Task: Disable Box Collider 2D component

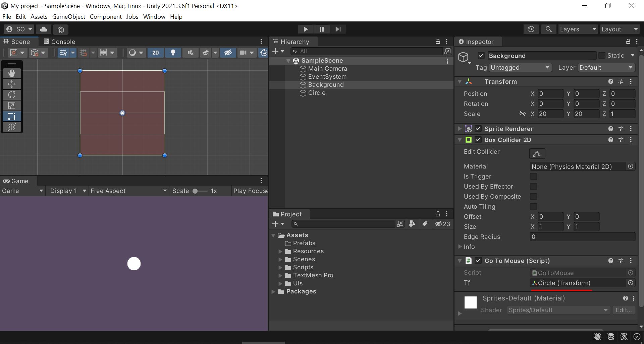Action: click(478, 140)
